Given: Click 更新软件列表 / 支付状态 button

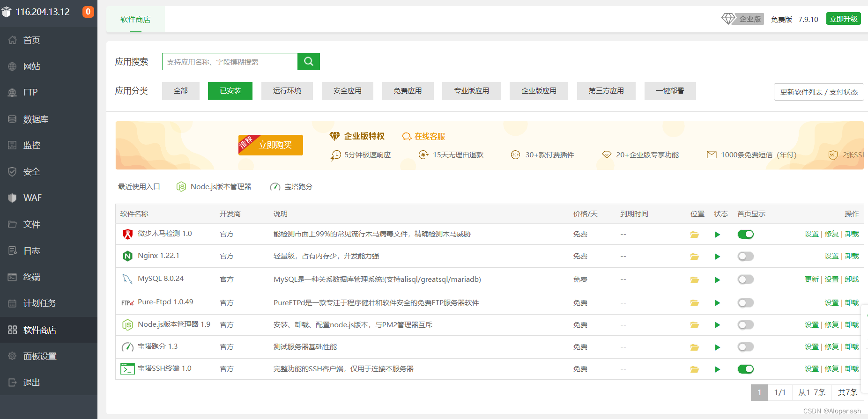Looking at the screenshot, I should click(819, 92).
